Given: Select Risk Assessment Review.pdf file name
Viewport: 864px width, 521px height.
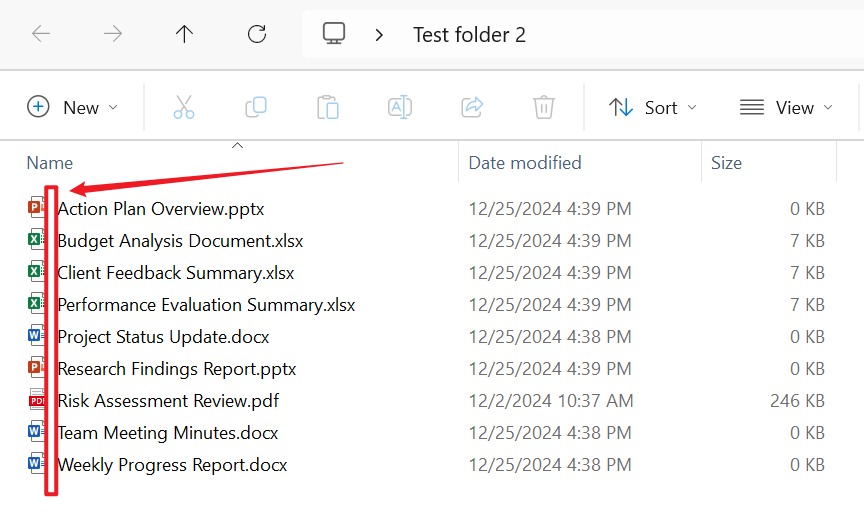Looking at the screenshot, I should click(x=168, y=401).
